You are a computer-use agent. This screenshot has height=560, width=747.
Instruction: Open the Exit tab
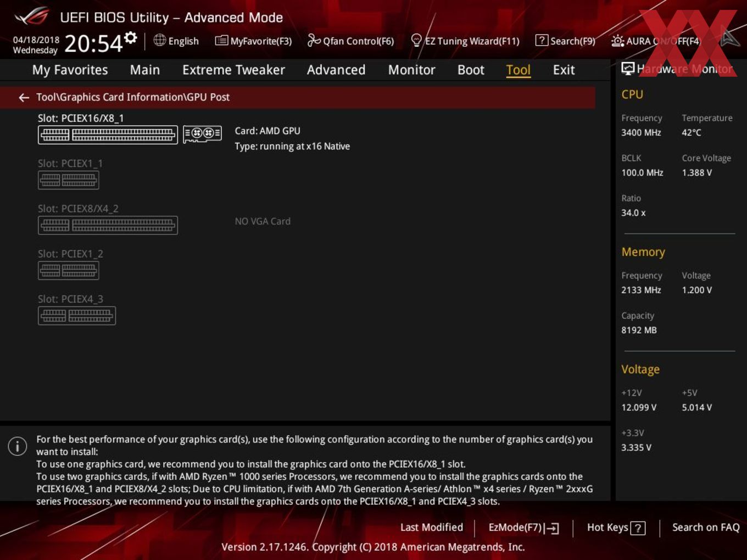coord(564,70)
